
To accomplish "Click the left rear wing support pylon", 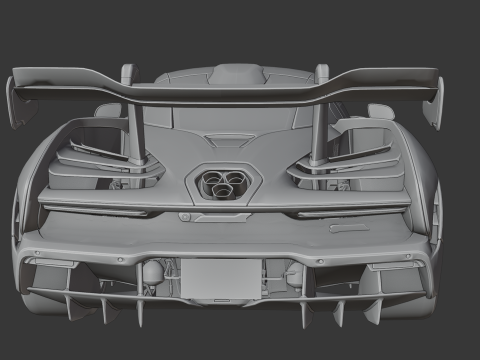I will (137, 133).
